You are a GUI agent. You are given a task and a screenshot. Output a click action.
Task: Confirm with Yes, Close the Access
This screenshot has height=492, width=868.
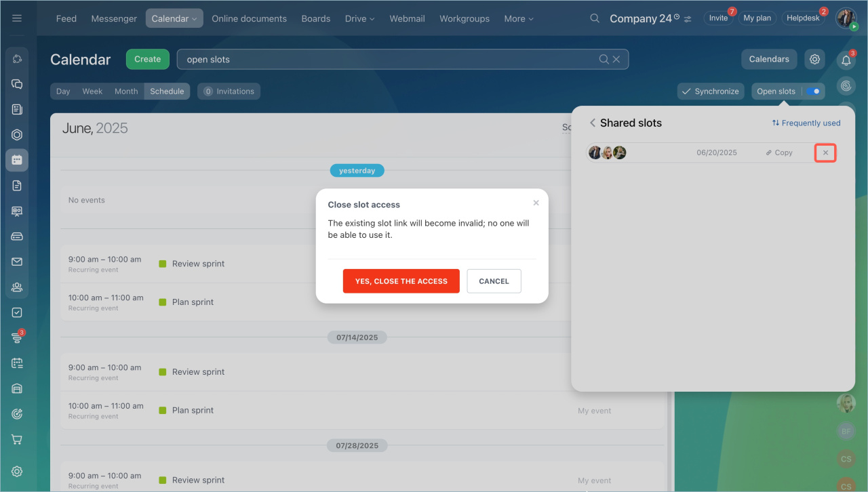(x=401, y=281)
